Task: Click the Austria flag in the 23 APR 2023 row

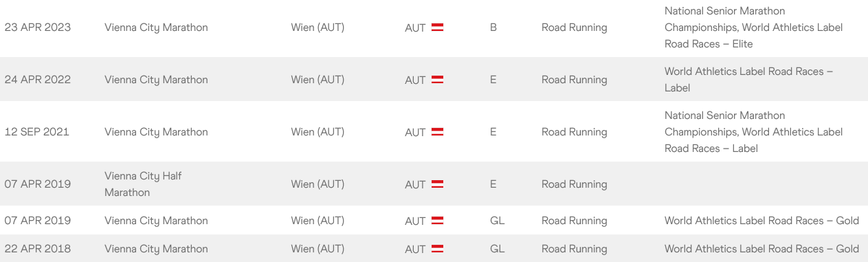Action: point(437,28)
